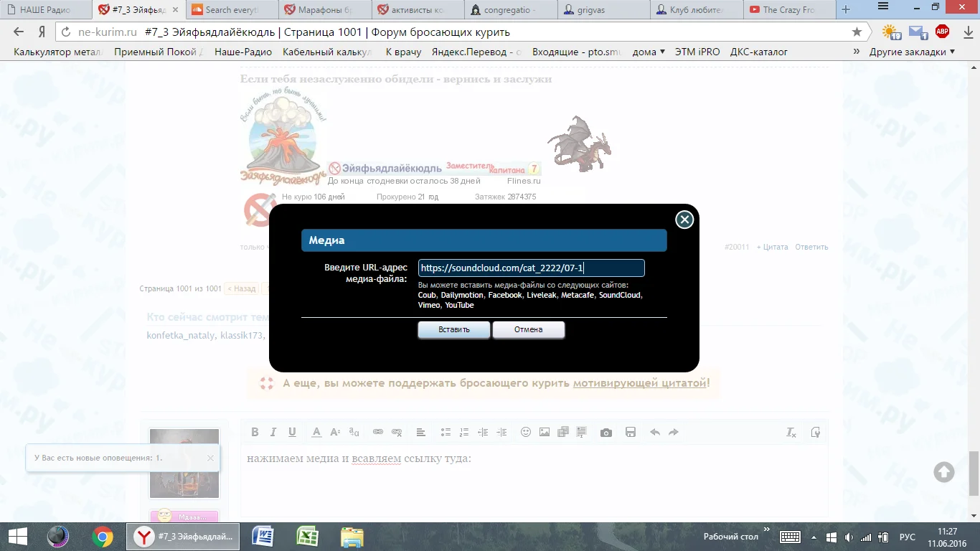980x551 pixels.
Task: Open the smilies picker
Action: [526, 432]
